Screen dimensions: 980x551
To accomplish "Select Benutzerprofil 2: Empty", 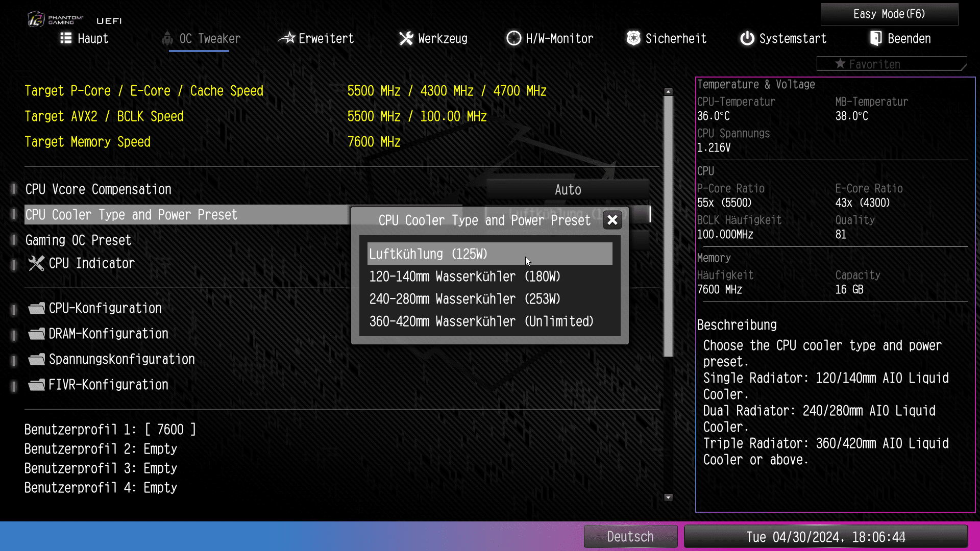I will (101, 449).
